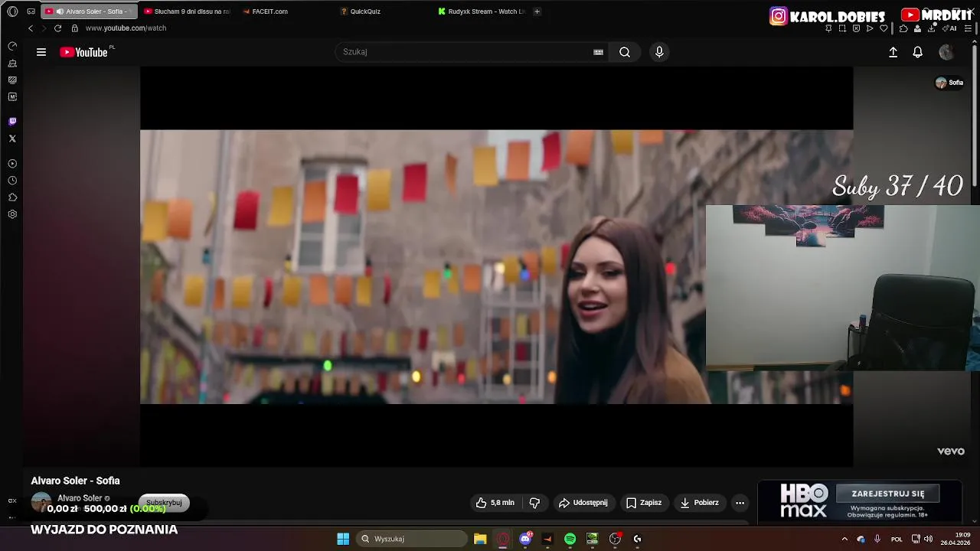The image size is (980, 551).
Task: Take a snapshot with the capture icon
Action: click(x=842, y=28)
